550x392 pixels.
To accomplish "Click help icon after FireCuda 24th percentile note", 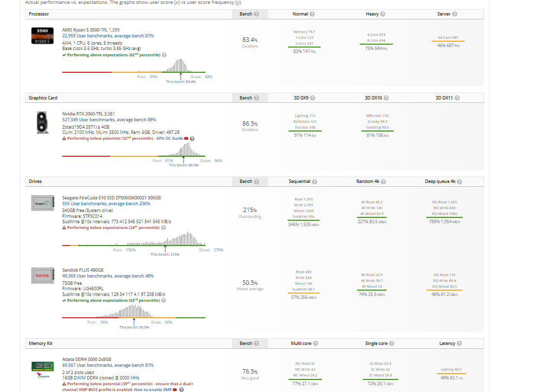I will click(x=163, y=228).
